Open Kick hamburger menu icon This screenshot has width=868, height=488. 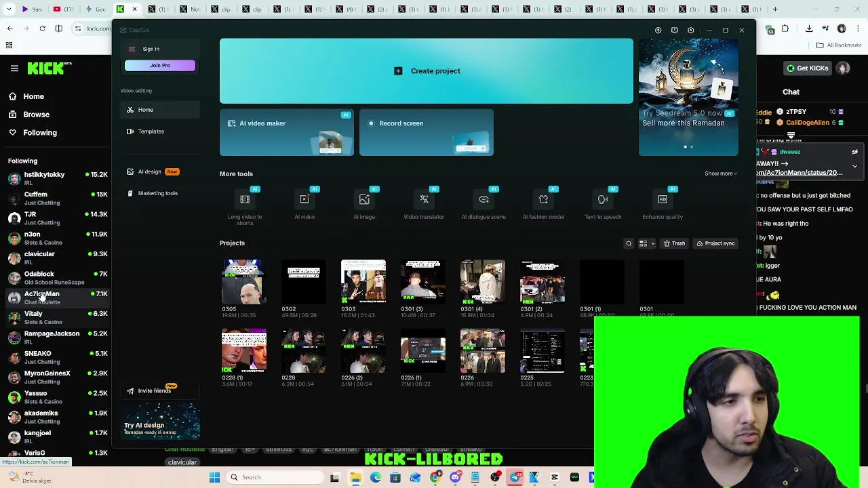[14, 68]
